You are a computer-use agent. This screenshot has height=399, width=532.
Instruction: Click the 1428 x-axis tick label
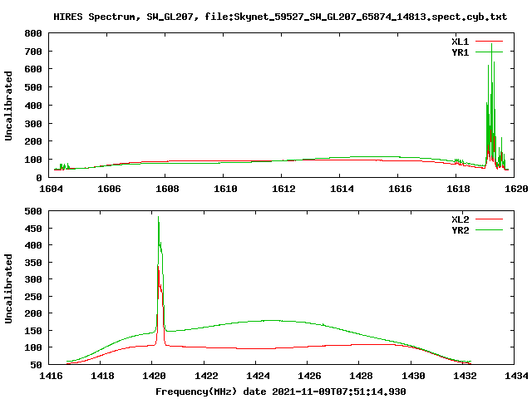pos(361,376)
